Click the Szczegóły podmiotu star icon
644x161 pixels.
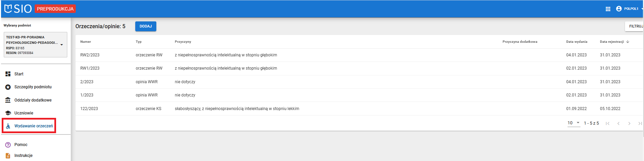pos(8,87)
